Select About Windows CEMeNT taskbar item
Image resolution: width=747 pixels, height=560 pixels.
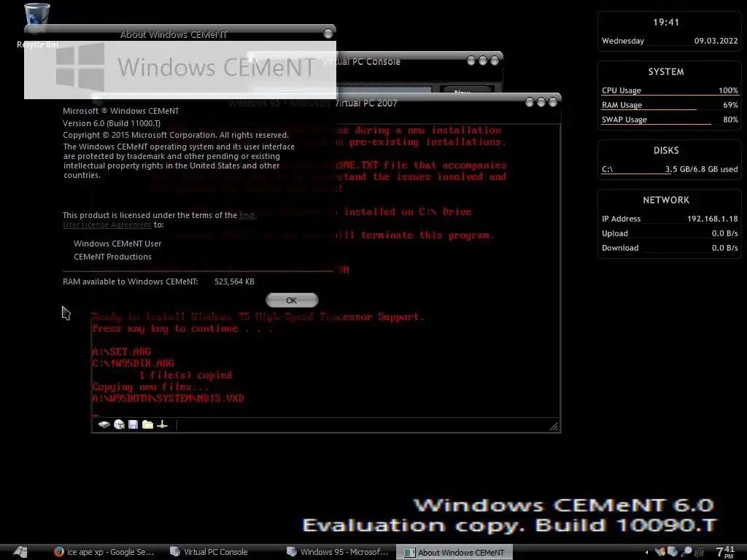454,553
